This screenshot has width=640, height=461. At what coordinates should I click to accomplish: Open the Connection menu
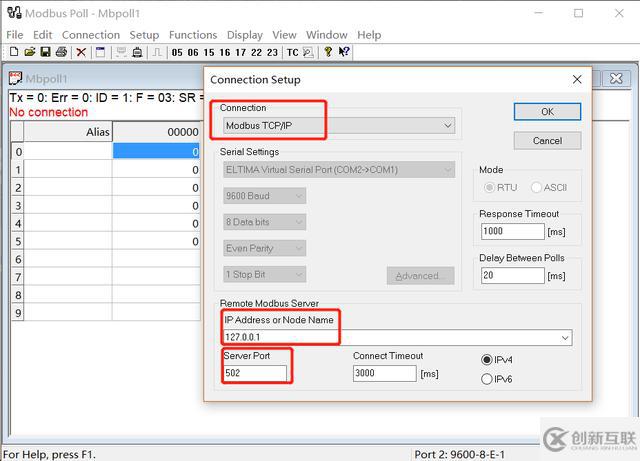click(91, 35)
